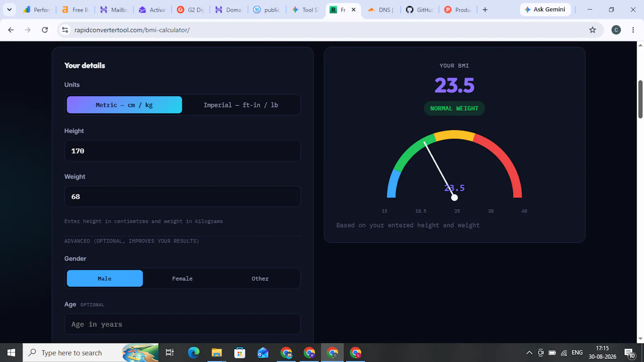Open Task View on the taskbar

click(170, 353)
